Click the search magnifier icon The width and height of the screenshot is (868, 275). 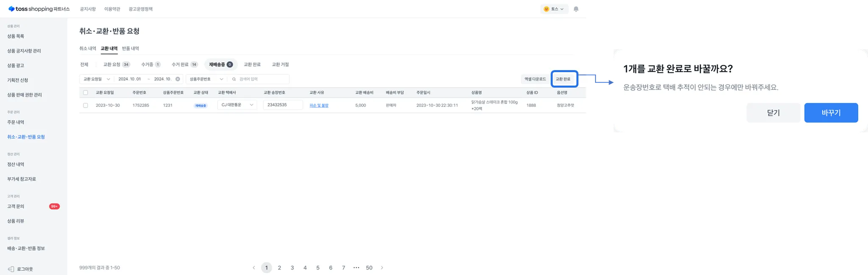point(234,79)
